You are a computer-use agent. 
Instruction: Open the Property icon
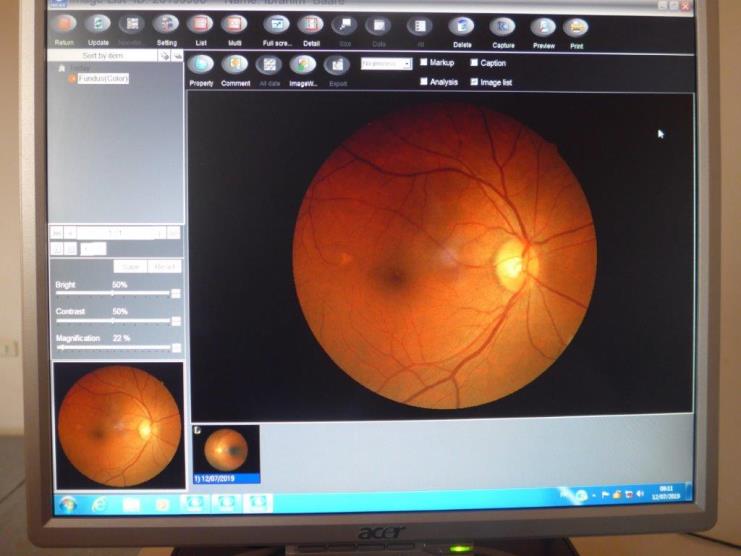tap(201, 64)
